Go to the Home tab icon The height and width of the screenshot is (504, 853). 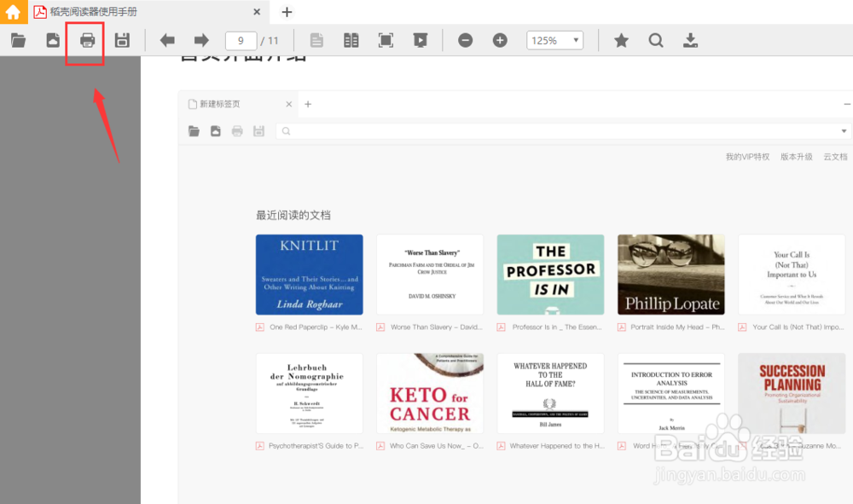click(x=13, y=11)
